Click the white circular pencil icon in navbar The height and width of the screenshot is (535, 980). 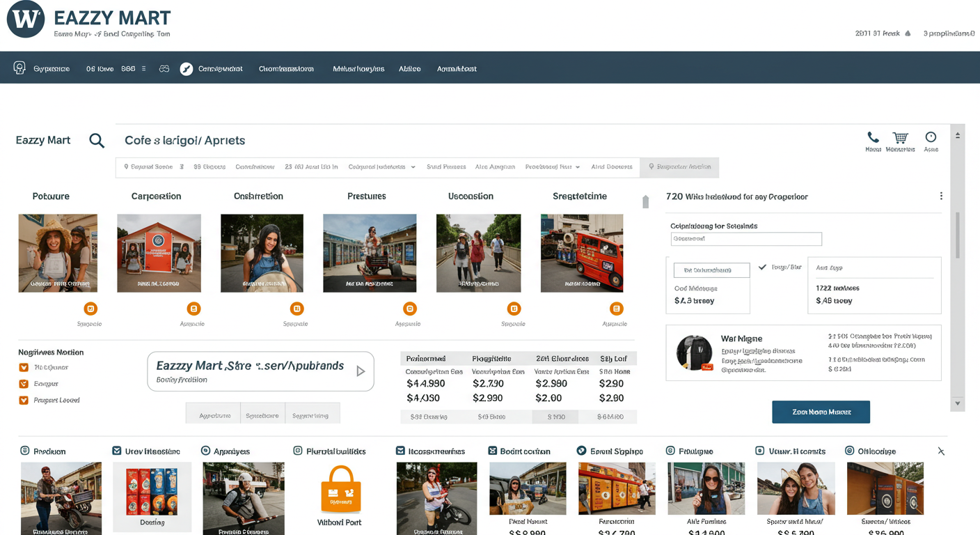187,69
